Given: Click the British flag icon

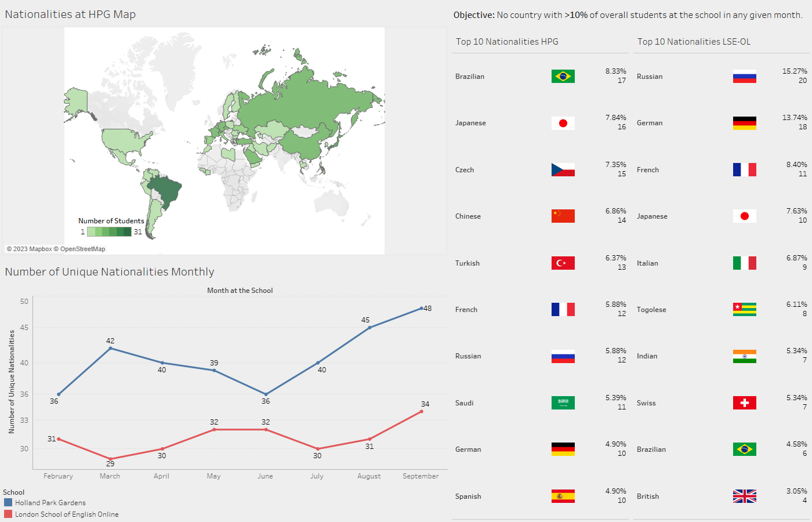Looking at the screenshot, I should click(x=744, y=496).
